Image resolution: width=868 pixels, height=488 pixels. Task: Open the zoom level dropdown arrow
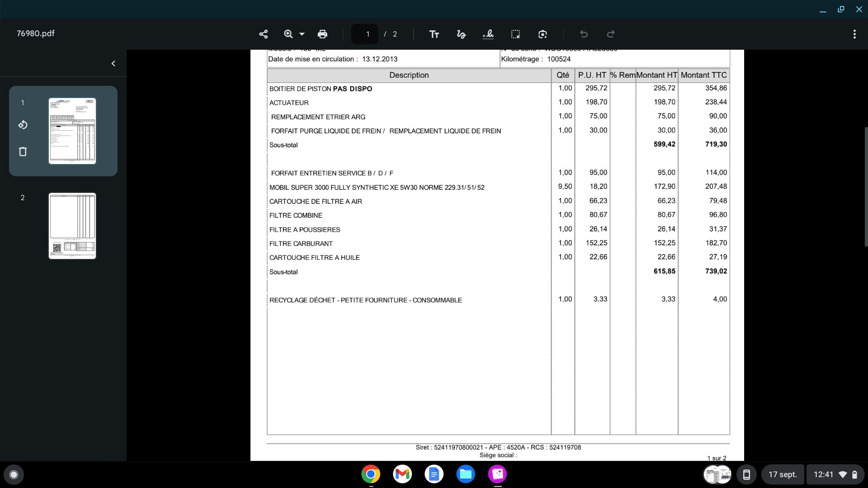pyautogui.click(x=302, y=34)
